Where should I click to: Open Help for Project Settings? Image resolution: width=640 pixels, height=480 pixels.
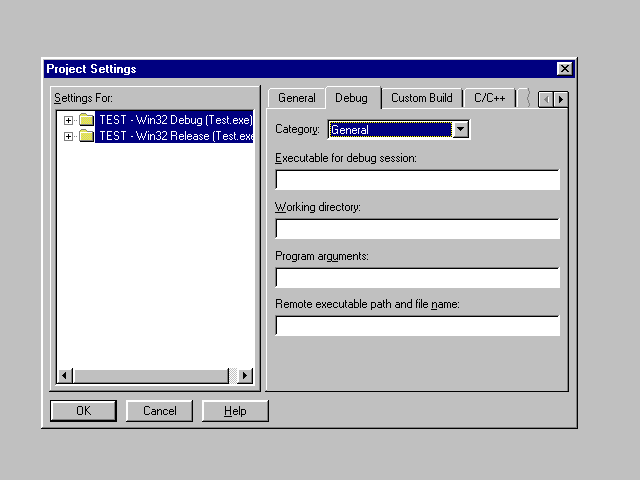point(235,411)
